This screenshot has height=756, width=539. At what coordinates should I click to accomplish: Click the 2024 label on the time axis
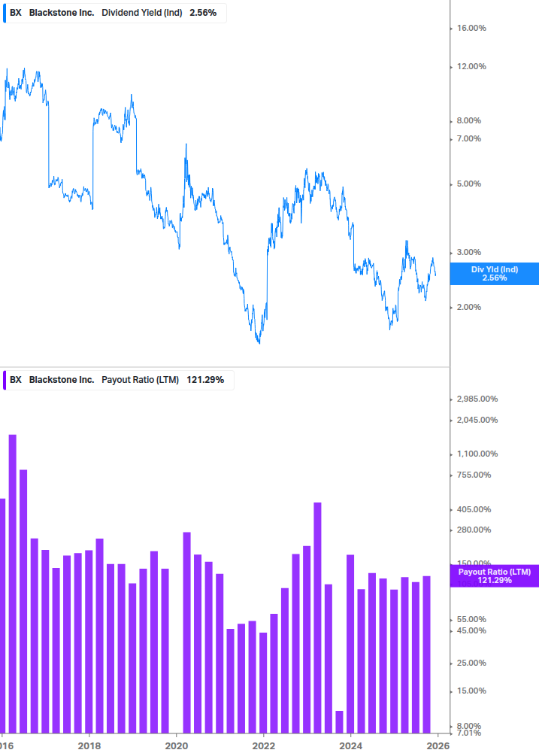coord(350,746)
